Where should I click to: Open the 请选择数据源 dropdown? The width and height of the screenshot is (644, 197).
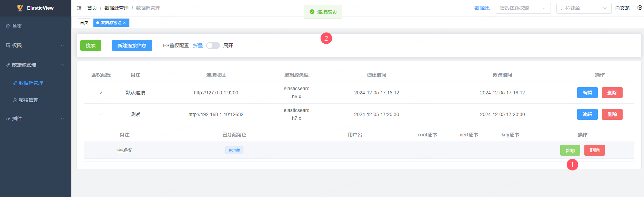[x=523, y=8]
